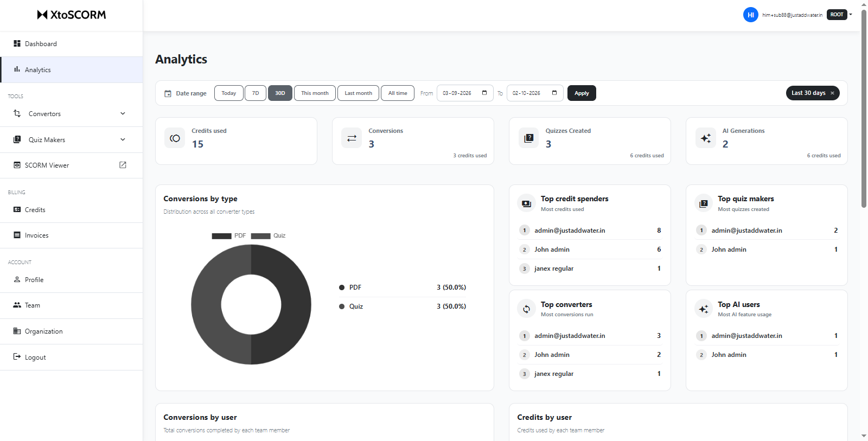Open Invoices page from sidebar
868x441 pixels.
coord(72,235)
